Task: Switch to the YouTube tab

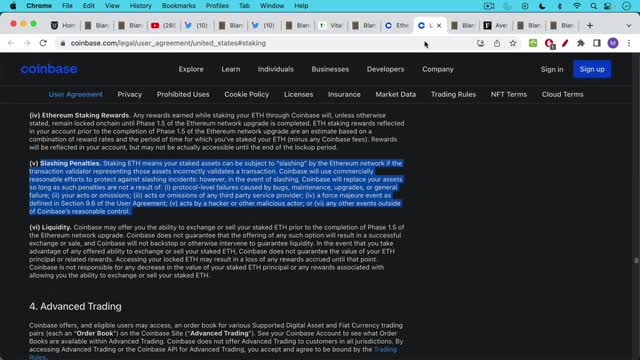Action: coord(163,25)
